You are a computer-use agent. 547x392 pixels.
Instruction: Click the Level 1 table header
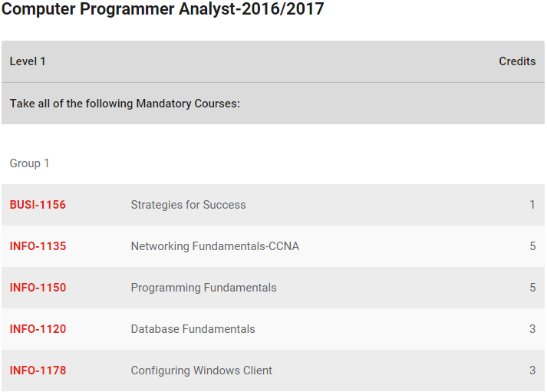28,61
